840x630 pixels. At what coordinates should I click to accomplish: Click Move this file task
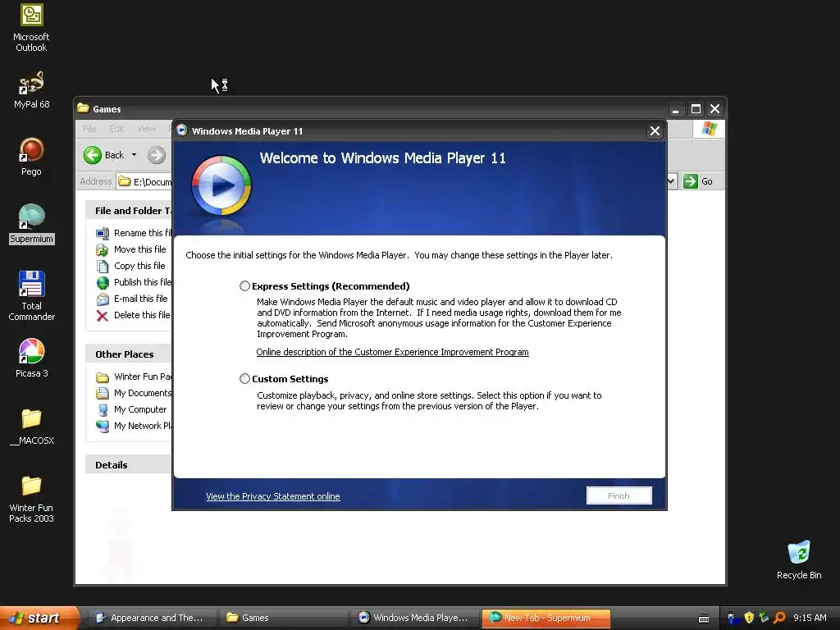pyautogui.click(x=130, y=249)
